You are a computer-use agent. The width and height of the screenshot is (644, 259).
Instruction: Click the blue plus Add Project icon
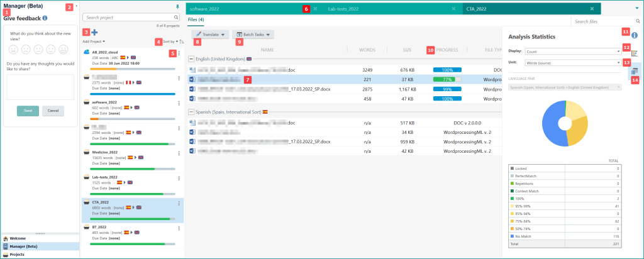point(94,32)
